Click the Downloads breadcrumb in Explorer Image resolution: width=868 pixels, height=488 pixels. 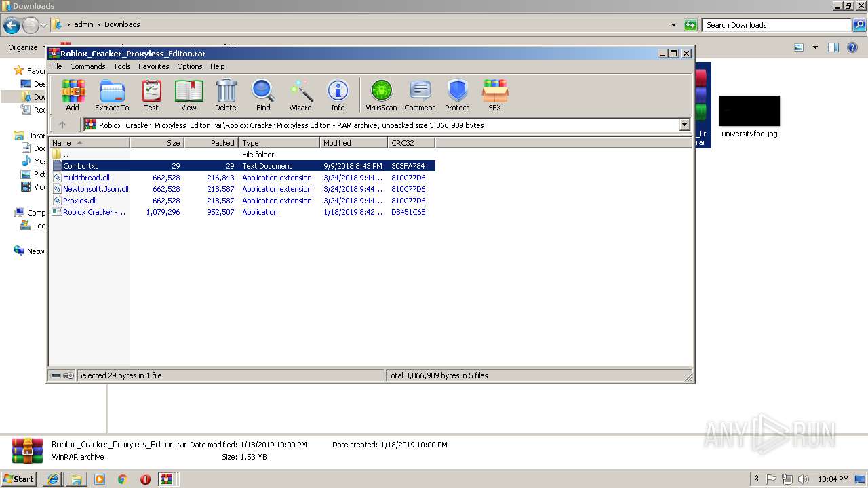[122, 24]
